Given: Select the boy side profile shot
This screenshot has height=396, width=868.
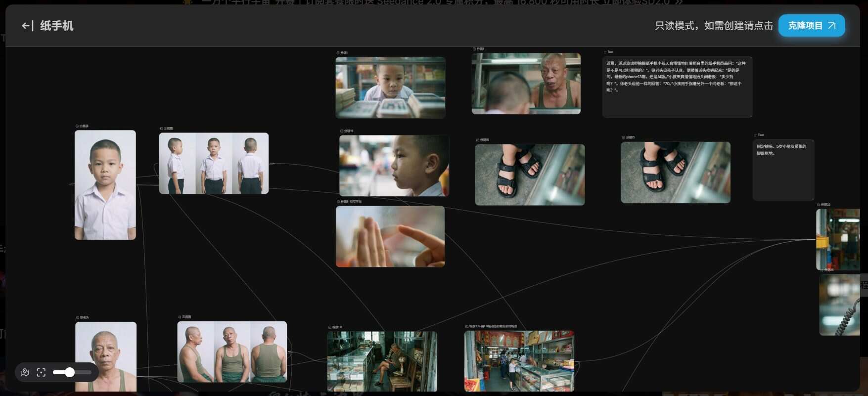Looking at the screenshot, I should click(394, 166).
